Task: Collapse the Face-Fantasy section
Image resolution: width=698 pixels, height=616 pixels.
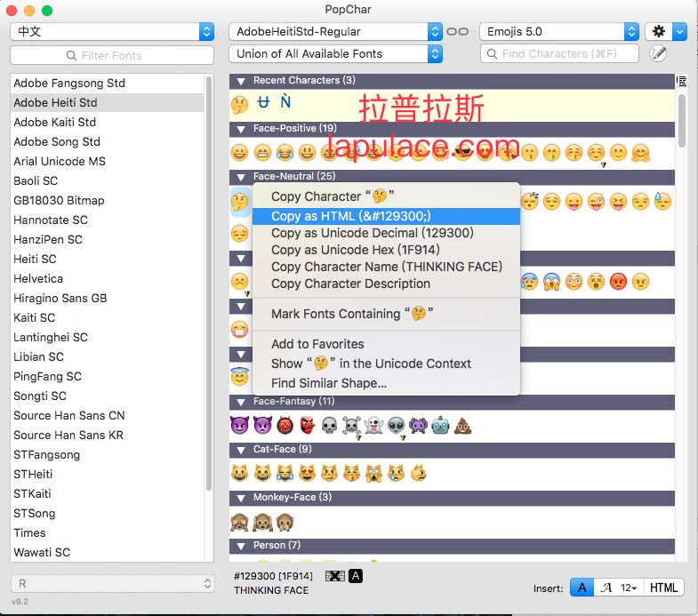Action: 241,402
